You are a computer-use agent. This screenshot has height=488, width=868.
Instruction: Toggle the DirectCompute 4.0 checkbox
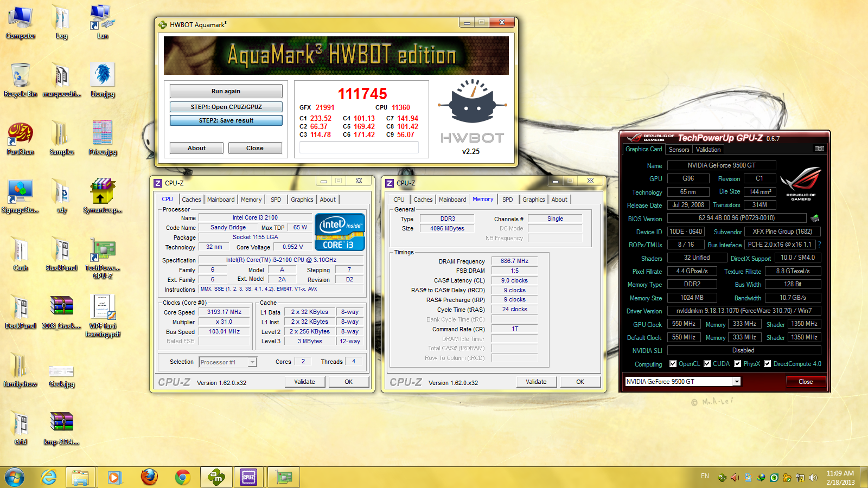(768, 364)
